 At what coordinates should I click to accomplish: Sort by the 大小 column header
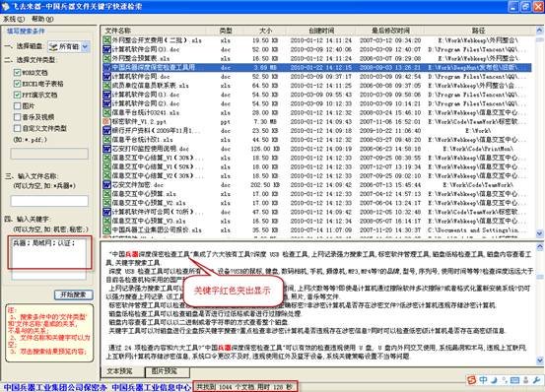pyautogui.click(x=266, y=31)
